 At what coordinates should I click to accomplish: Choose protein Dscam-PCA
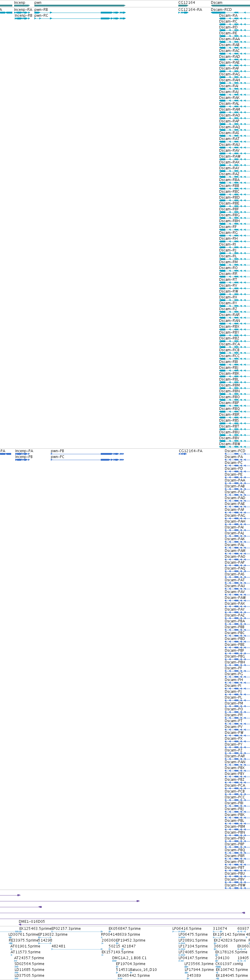click(235, 785)
